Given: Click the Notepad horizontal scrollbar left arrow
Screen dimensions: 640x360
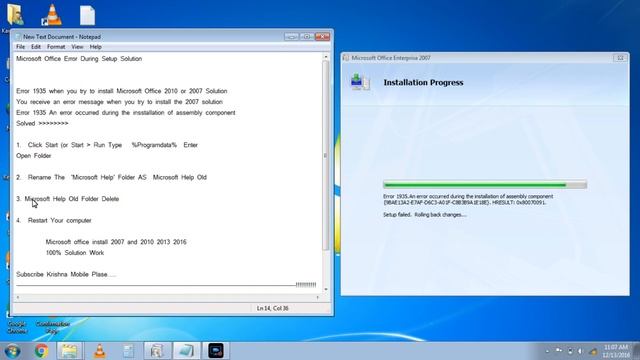Looking at the screenshot, I should 18,297.
